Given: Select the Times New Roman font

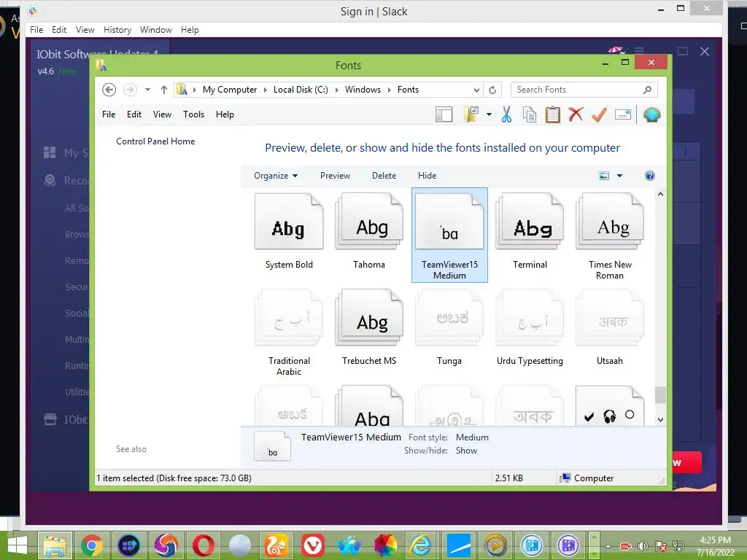Looking at the screenshot, I should tap(610, 237).
